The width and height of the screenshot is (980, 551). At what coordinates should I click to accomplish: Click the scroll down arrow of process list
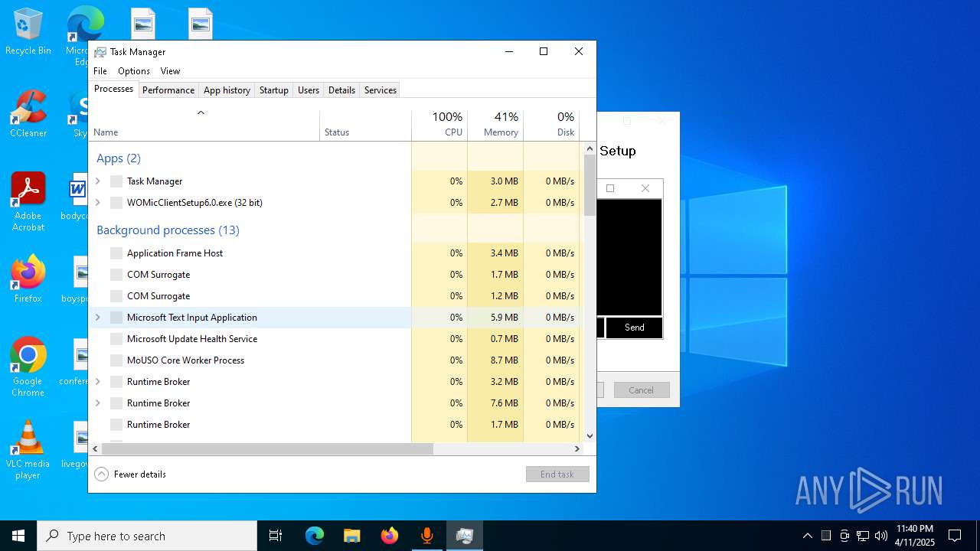click(x=590, y=436)
